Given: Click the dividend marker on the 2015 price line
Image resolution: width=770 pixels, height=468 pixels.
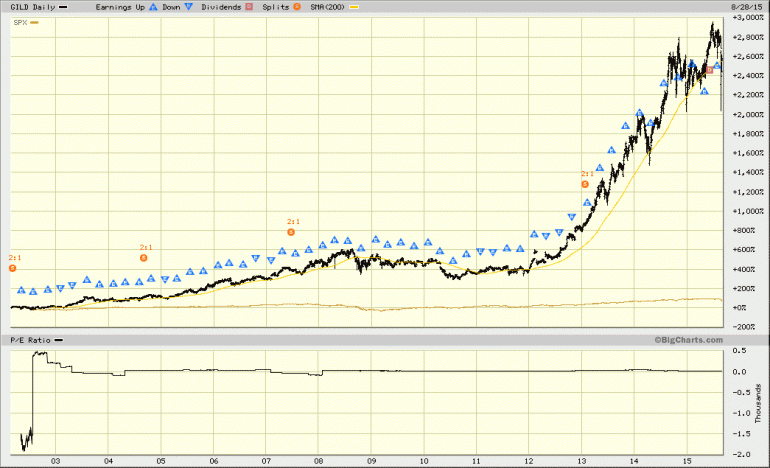Looking at the screenshot, I should pos(709,70).
